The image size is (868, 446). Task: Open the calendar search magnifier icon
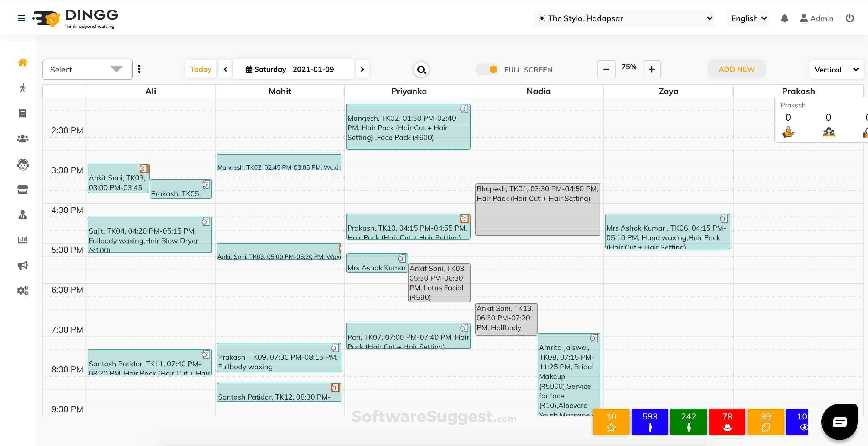[421, 70]
